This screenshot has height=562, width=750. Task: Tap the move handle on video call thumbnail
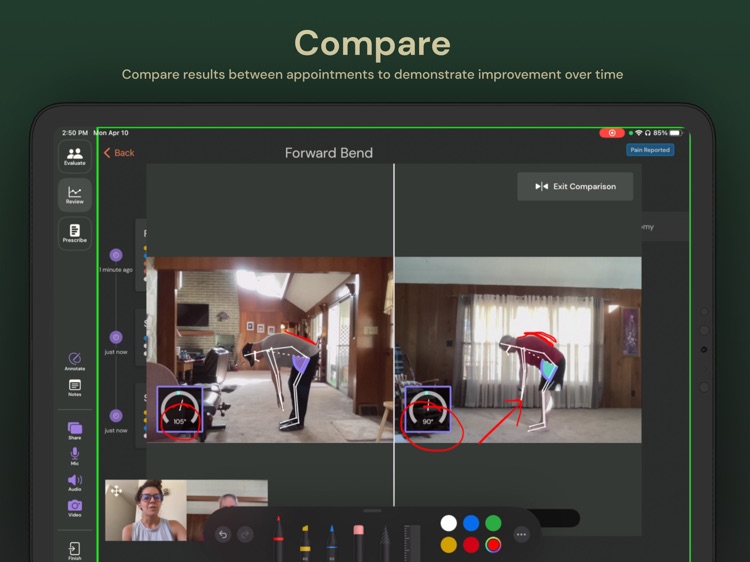coord(116,491)
